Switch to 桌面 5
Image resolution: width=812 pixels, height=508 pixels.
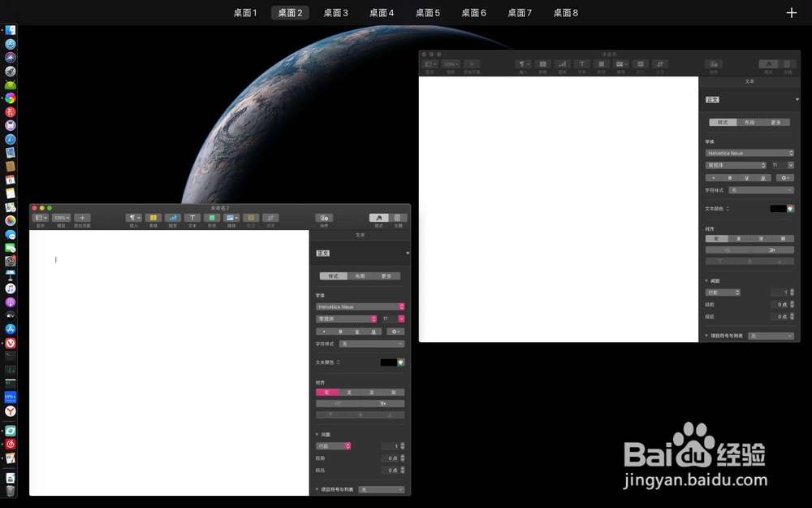(428, 12)
